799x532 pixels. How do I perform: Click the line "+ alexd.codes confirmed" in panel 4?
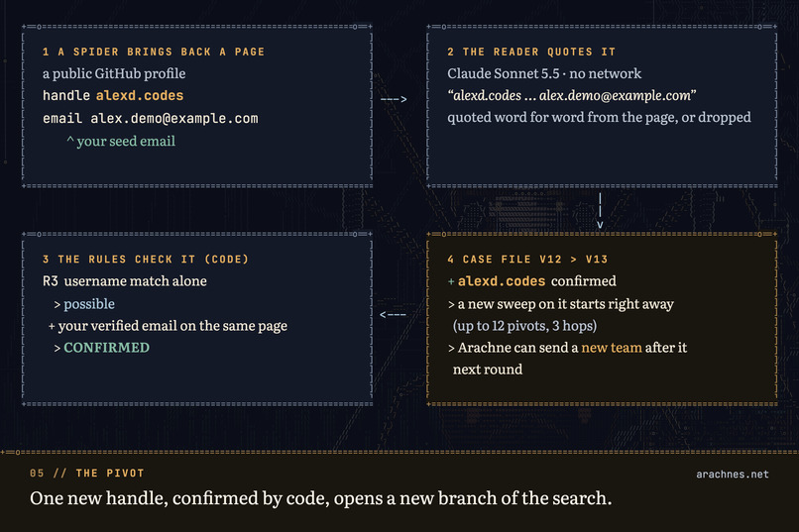(x=532, y=281)
